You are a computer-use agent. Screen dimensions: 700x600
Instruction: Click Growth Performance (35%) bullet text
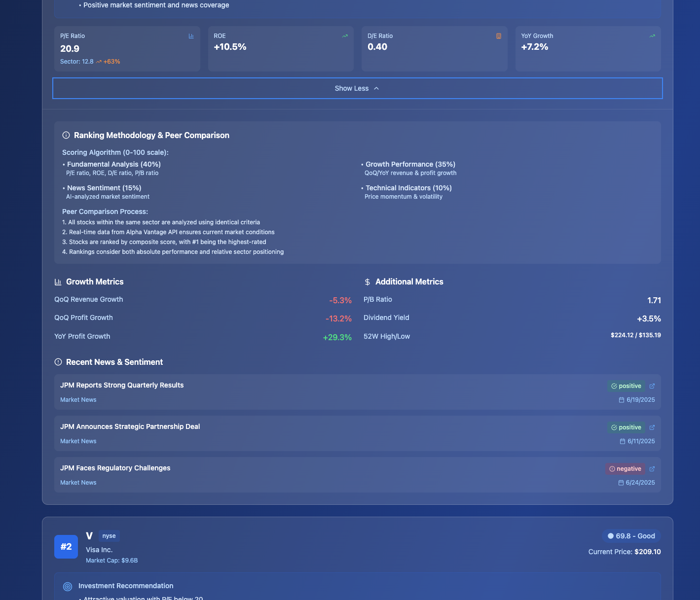(x=410, y=164)
